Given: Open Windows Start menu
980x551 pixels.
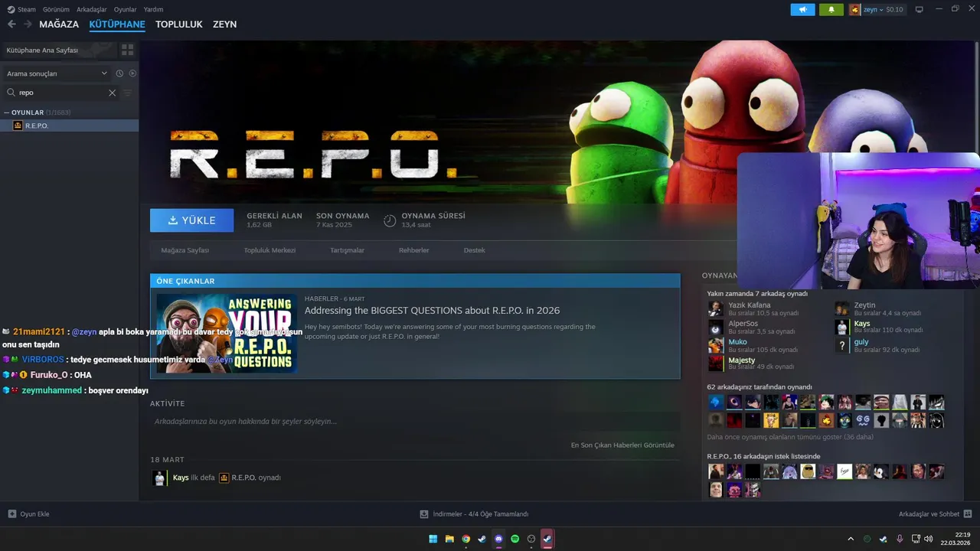Looking at the screenshot, I should [433, 539].
